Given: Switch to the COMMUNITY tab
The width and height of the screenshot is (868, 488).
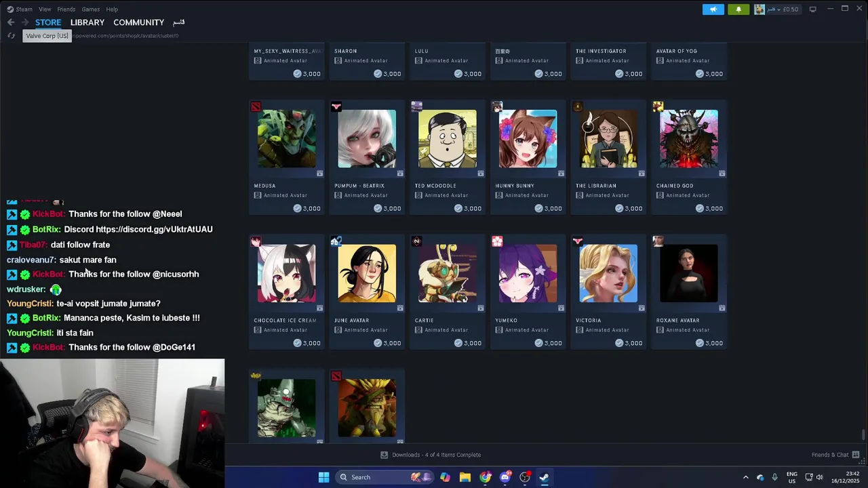Looking at the screenshot, I should (x=138, y=22).
